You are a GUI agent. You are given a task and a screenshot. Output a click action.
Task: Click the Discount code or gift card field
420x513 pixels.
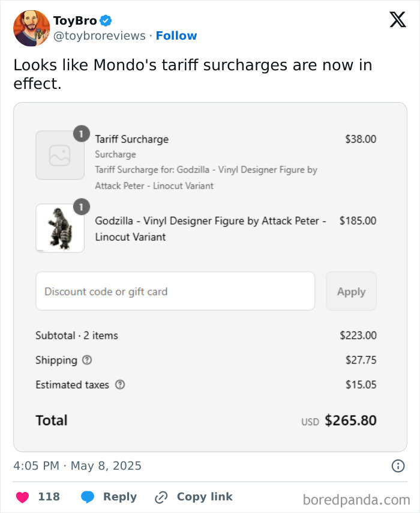tap(175, 291)
